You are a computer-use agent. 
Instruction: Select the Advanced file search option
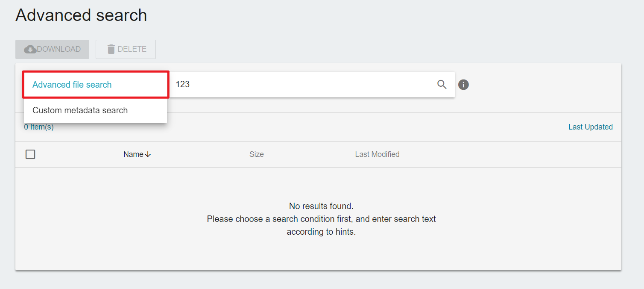click(x=72, y=85)
